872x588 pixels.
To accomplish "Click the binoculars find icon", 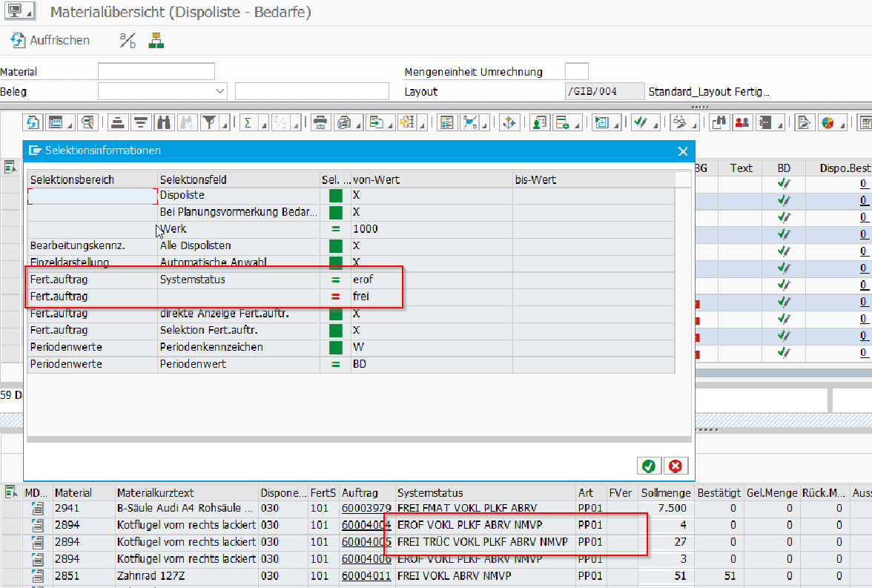I will [165, 122].
